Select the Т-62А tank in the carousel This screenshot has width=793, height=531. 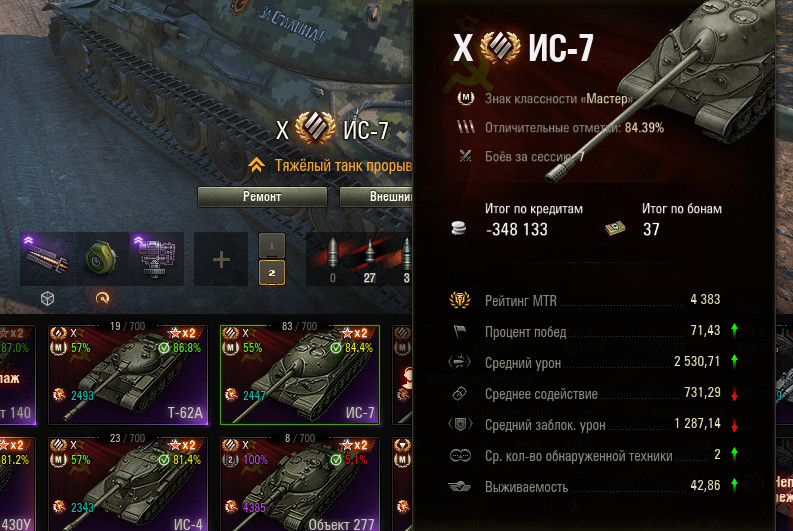(x=128, y=374)
